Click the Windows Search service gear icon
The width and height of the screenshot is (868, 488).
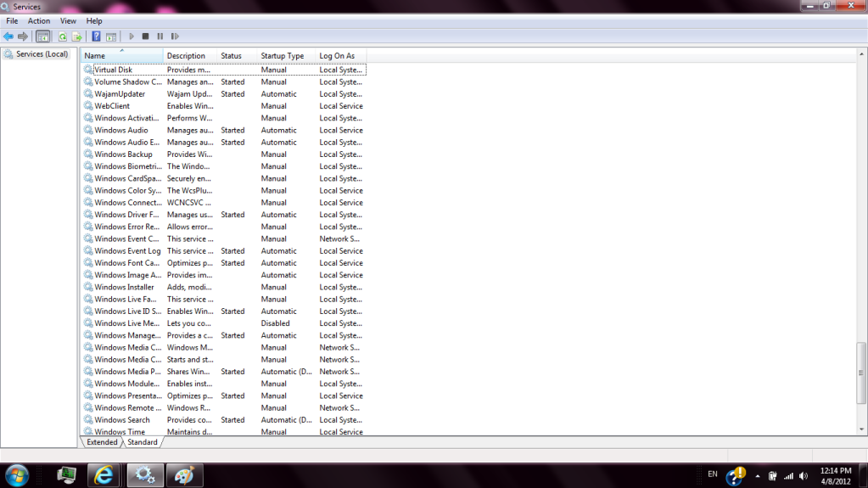(88, 420)
